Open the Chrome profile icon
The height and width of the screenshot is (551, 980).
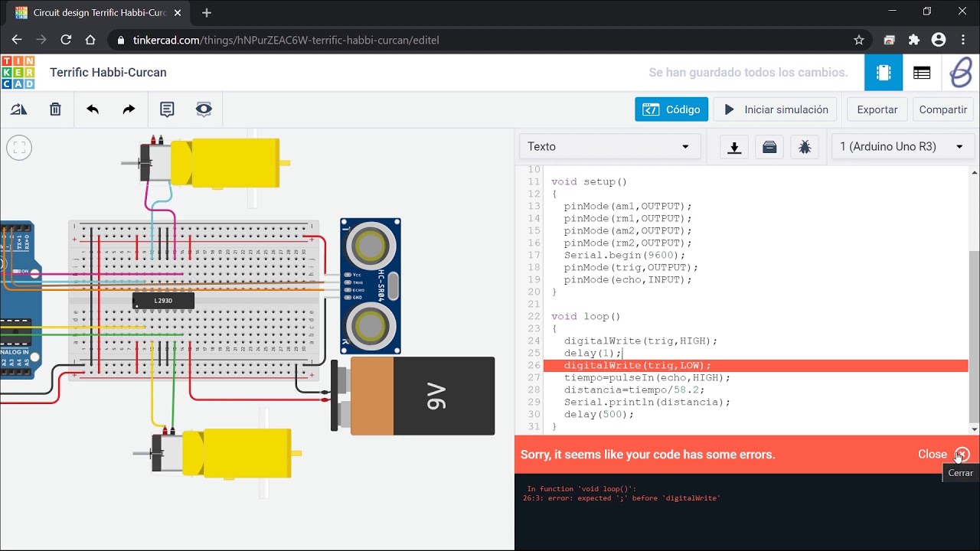point(939,40)
